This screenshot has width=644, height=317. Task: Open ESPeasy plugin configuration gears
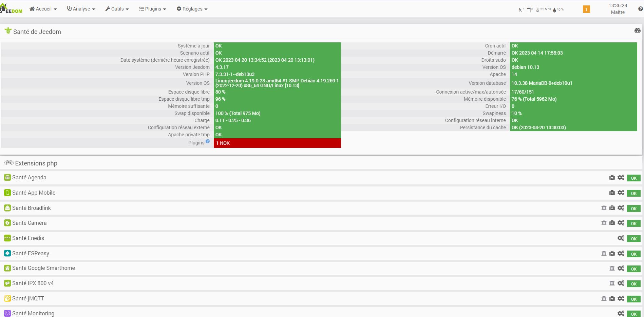(x=621, y=253)
